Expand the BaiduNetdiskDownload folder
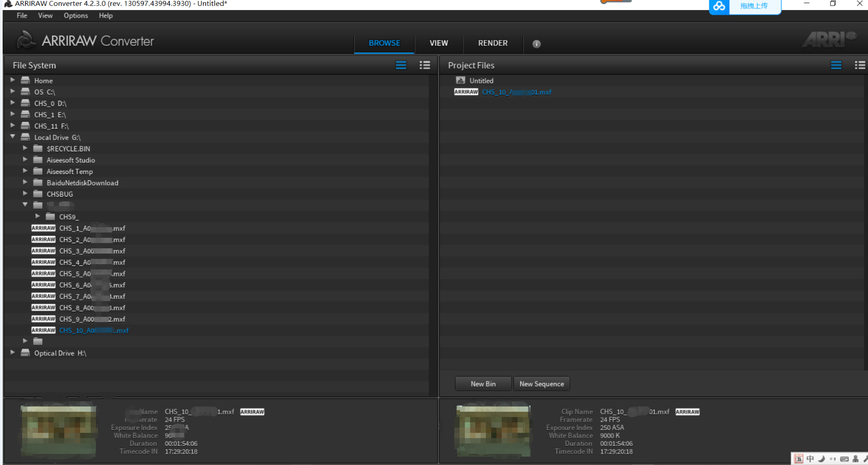 [25, 182]
